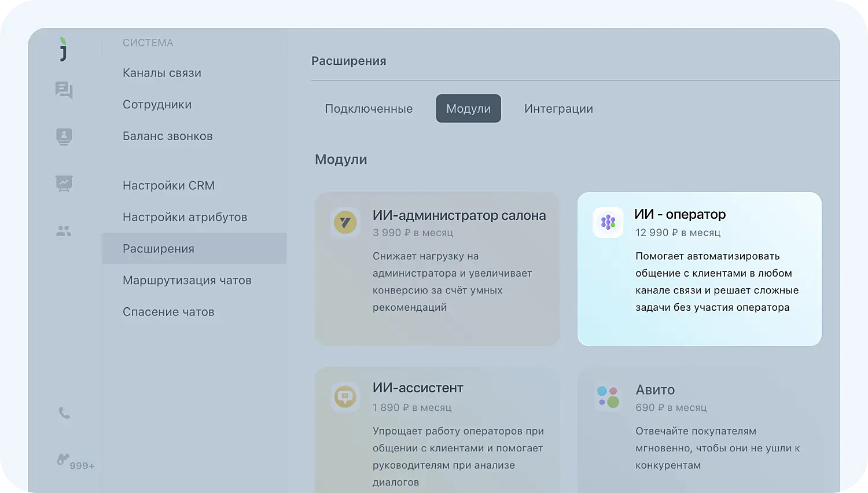This screenshot has height=493, width=868.
Task: Select the contact card icon in sidebar
Action: pos(64,137)
